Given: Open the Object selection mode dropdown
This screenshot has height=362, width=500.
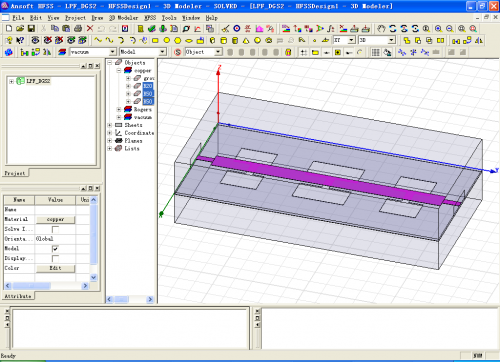Looking at the screenshot, I should coord(218,52).
